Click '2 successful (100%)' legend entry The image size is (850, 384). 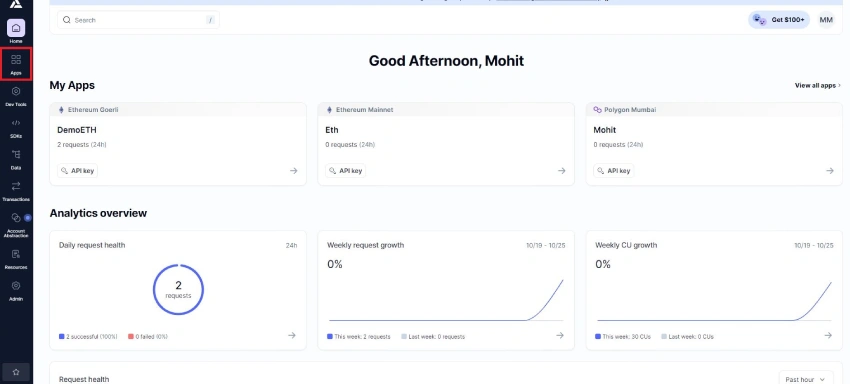click(x=88, y=337)
